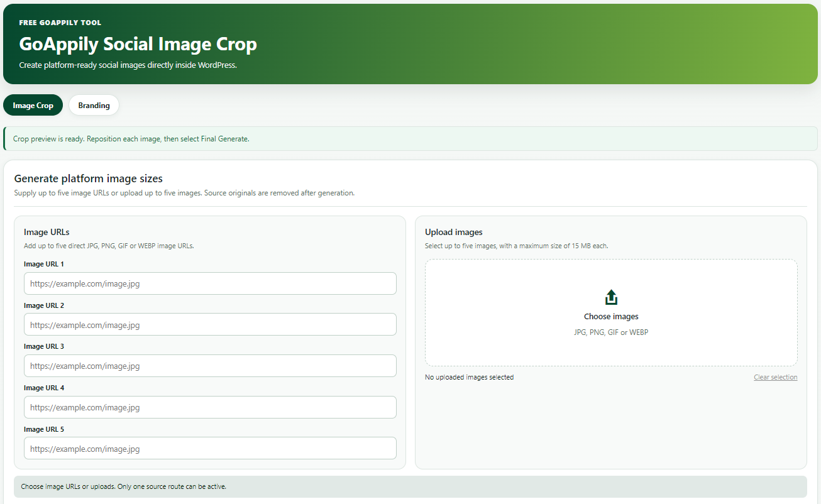Click the Clear selection link
Screen dimensions: 821x504
[776, 377]
